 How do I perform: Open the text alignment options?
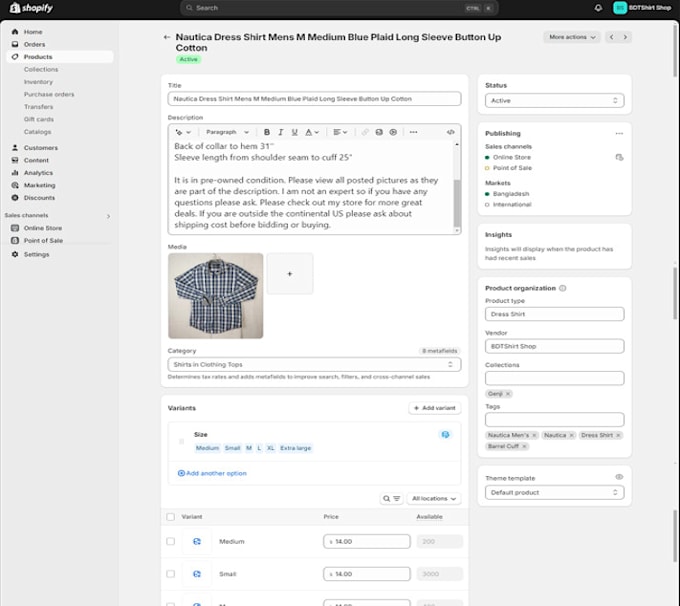point(340,132)
